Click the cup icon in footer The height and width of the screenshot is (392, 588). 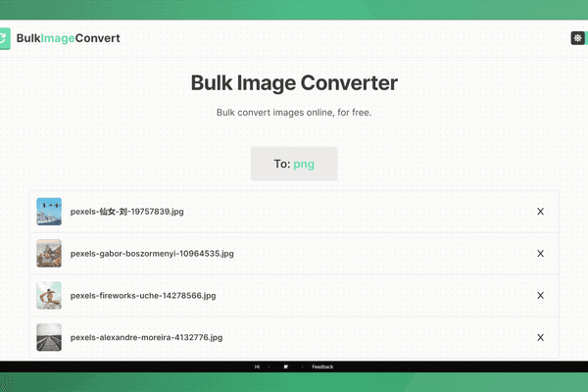[286, 367]
